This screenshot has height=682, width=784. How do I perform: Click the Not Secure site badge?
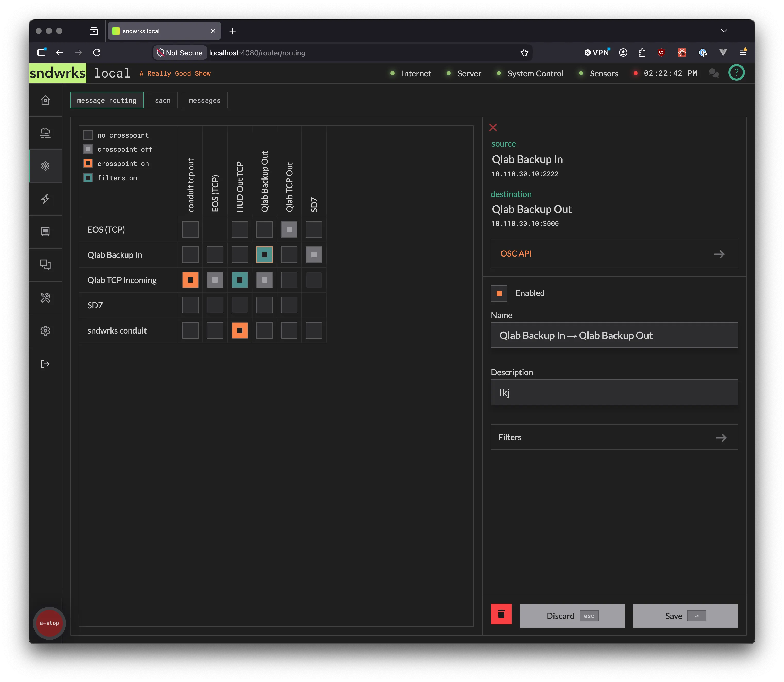tap(180, 53)
